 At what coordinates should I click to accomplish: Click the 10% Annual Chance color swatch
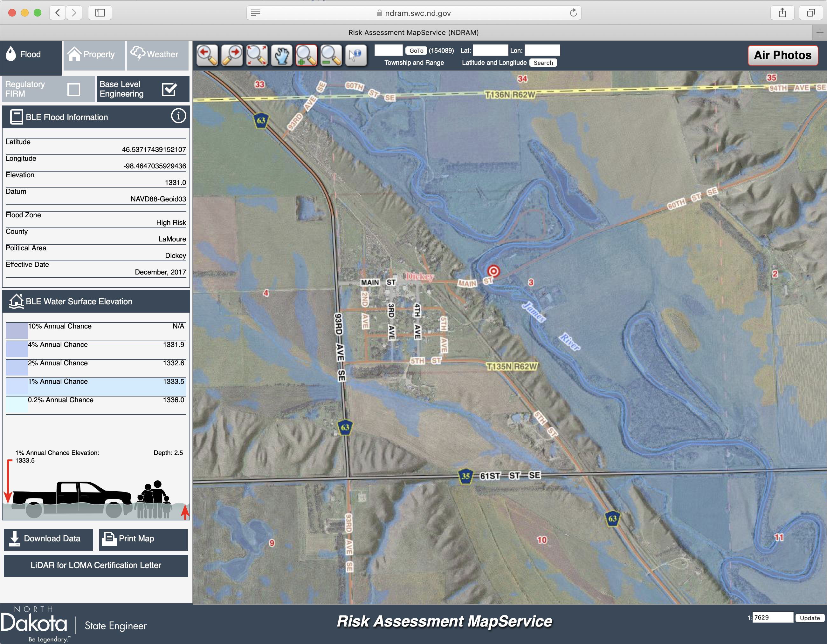click(17, 330)
